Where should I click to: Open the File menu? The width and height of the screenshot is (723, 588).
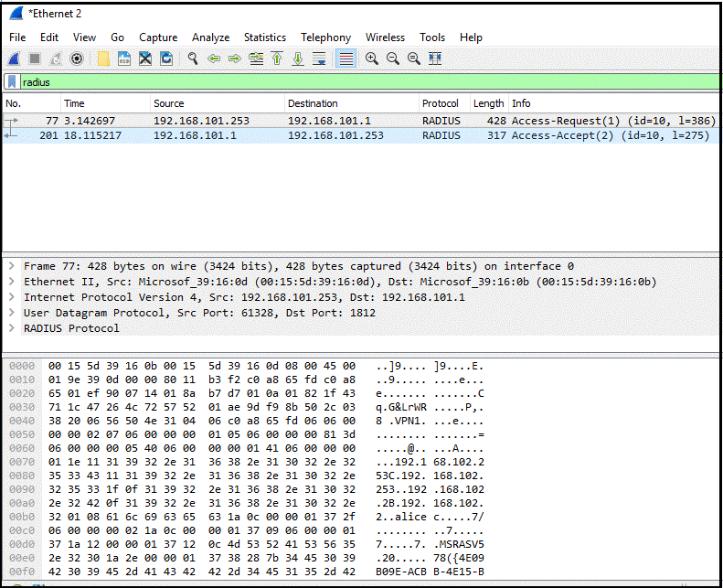17,37
